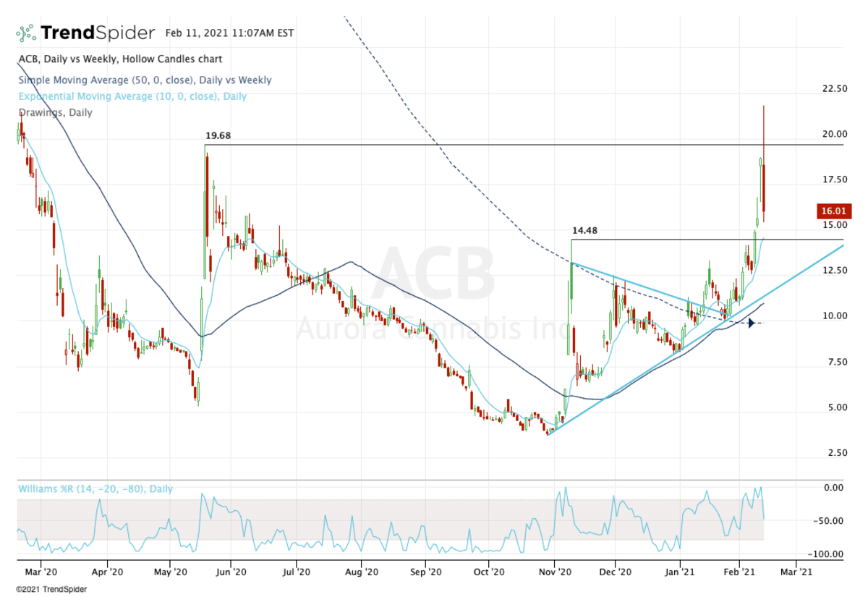Click the Feb '21 date axis label
Screen dimensions: 868x597
click(x=740, y=571)
